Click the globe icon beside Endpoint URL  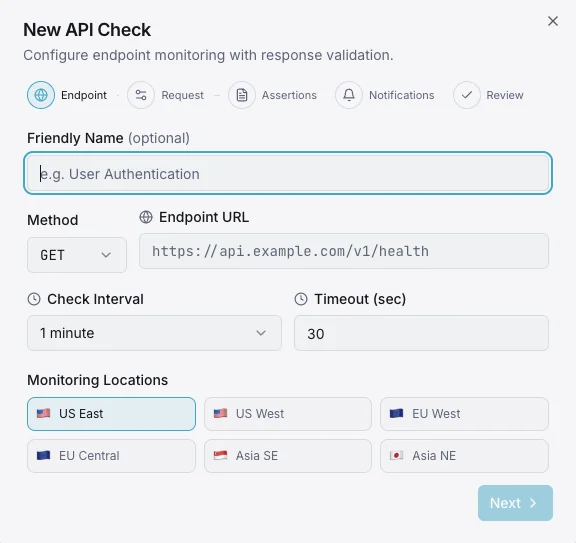(x=146, y=217)
